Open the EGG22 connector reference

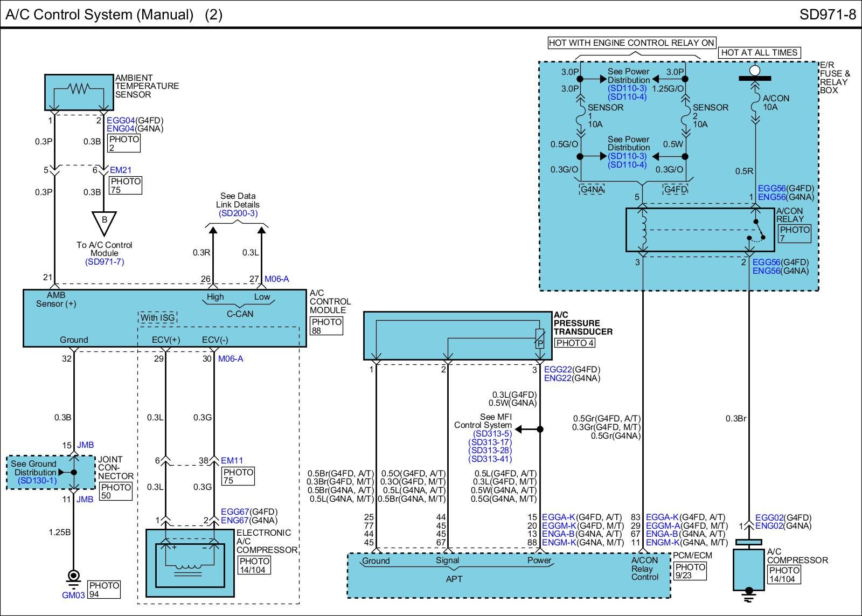click(x=557, y=370)
